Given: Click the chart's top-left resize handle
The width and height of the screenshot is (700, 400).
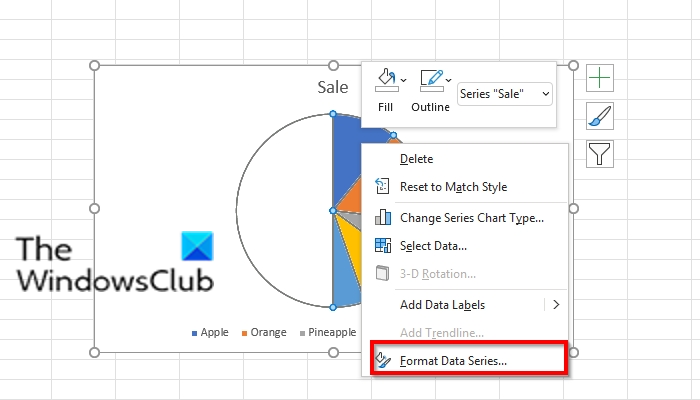Looking at the screenshot, I should [x=94, y=66].
